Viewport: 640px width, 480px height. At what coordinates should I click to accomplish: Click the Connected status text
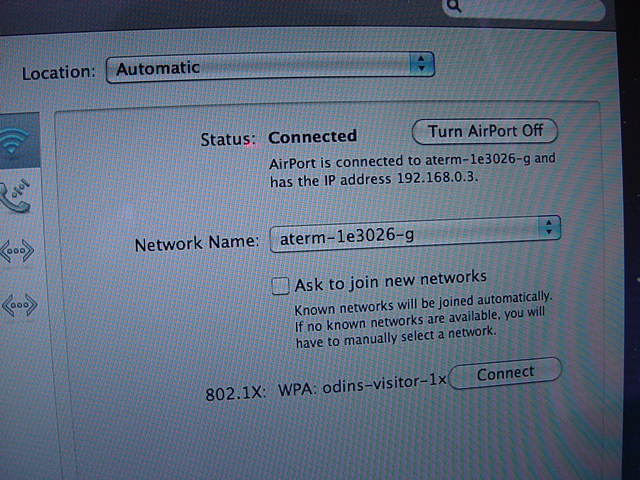click(x=313, y=137)
